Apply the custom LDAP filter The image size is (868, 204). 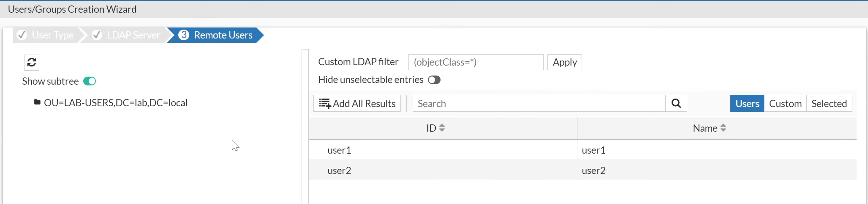tap(565, 62)
